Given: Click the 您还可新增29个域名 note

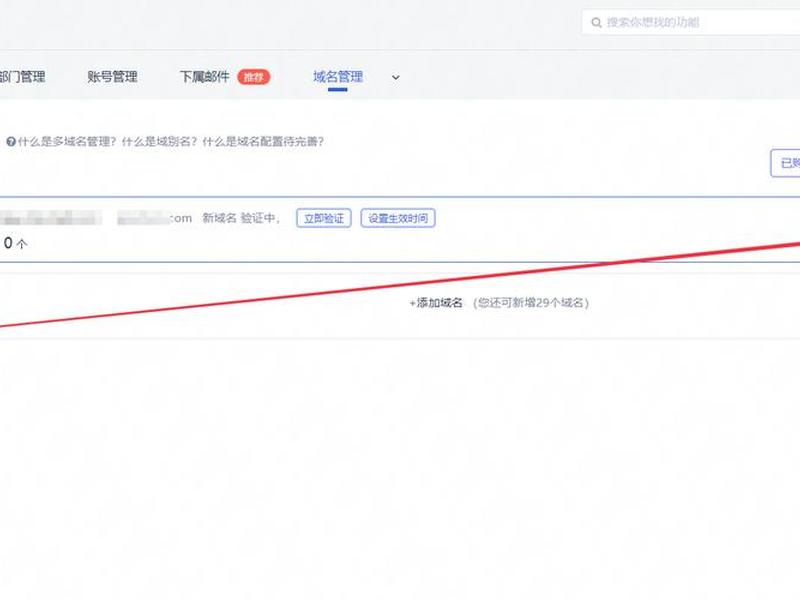Looking at the screenshot, I should (531, 303).
